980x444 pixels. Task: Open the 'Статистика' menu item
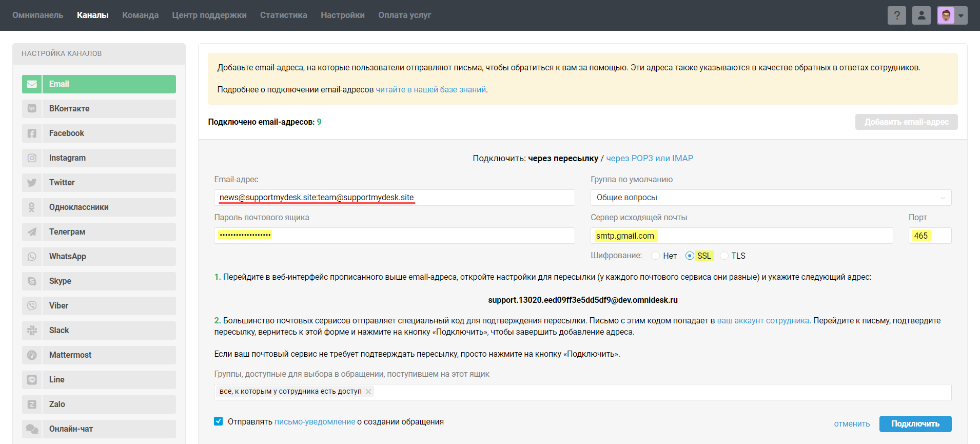[283, 15]
